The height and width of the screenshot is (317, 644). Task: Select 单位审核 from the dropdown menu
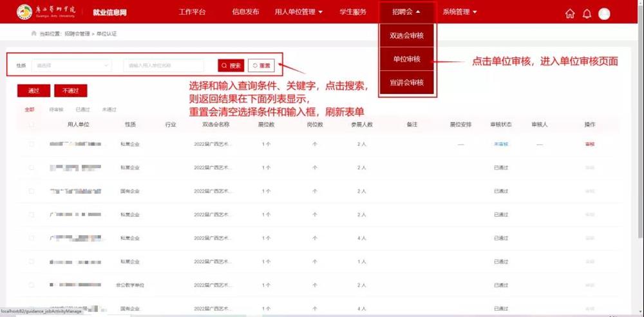pyautogui.click(x=407, y=59)
